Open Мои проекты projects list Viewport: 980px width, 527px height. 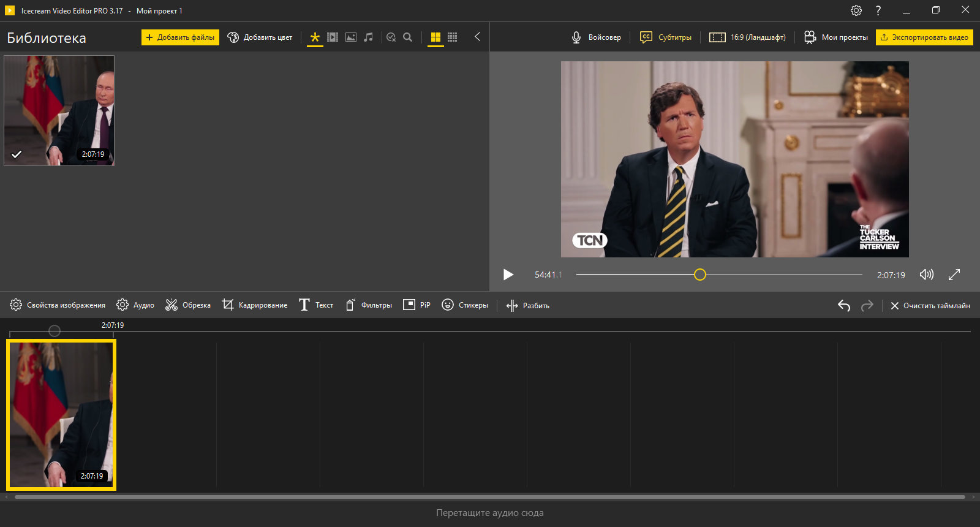(836, 37)
